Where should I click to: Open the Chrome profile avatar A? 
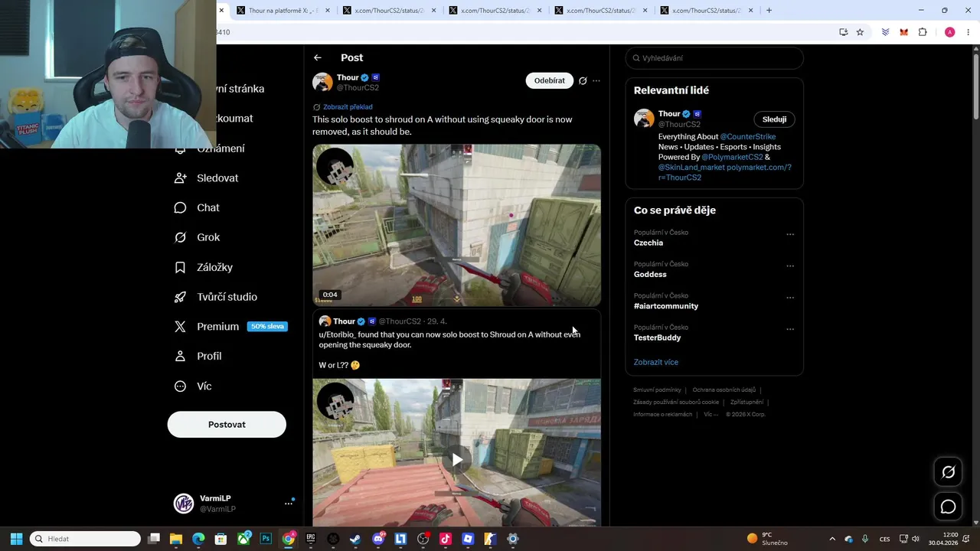click(949, 32)
